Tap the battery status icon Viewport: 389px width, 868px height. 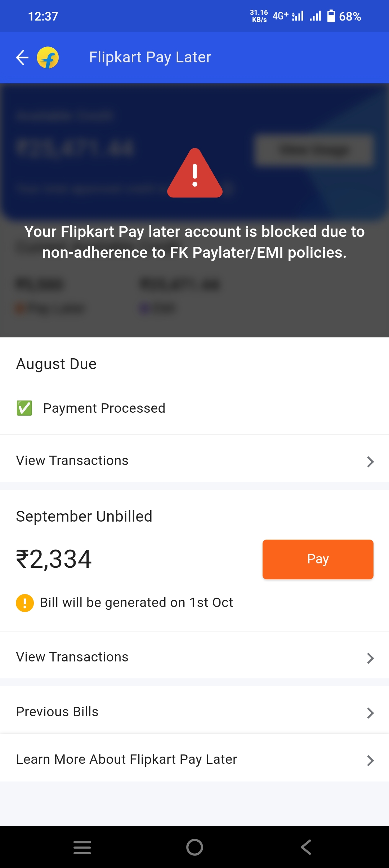[331, 16]
